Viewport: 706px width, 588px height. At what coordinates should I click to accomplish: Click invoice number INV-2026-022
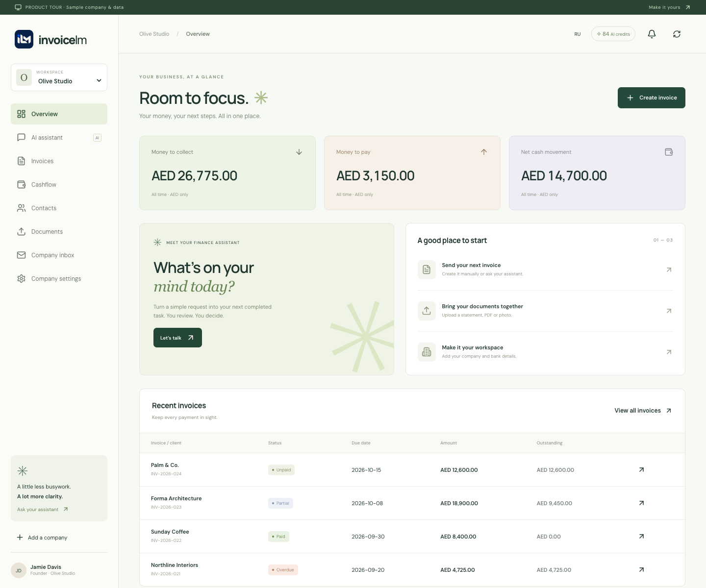[x=166, y=540]
